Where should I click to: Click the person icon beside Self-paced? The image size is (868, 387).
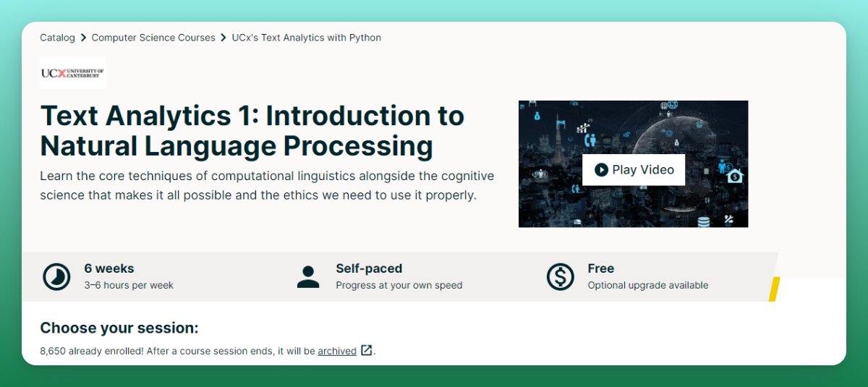point(308,276)
